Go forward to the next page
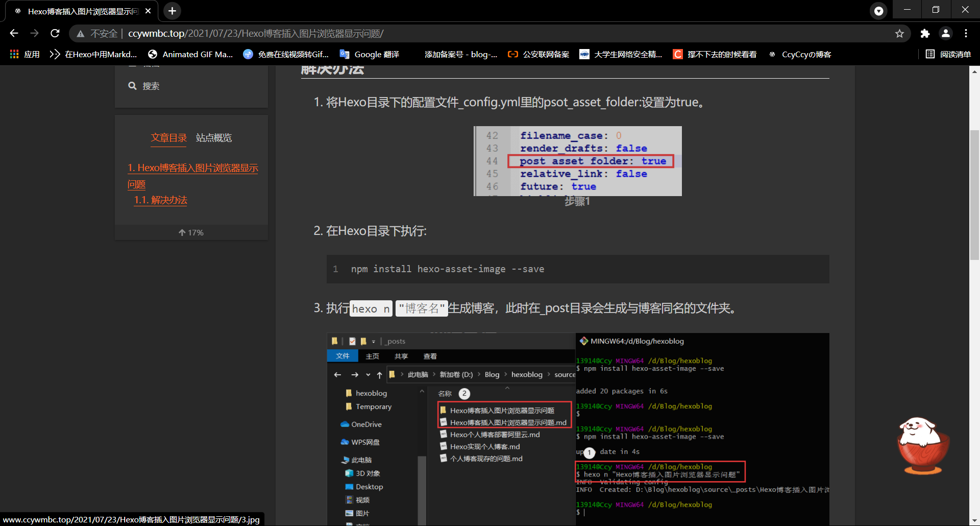Viewport: 980px width, 526px height. 34,33
